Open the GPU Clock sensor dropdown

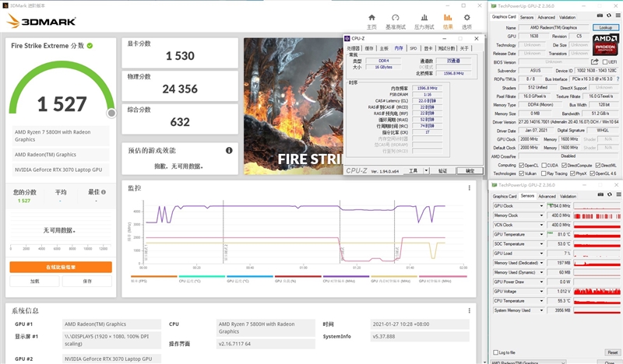tap(541, 206)
